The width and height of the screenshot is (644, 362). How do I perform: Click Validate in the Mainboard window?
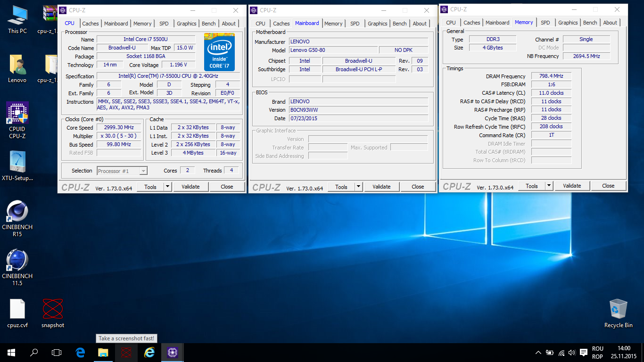coord(381,187)
